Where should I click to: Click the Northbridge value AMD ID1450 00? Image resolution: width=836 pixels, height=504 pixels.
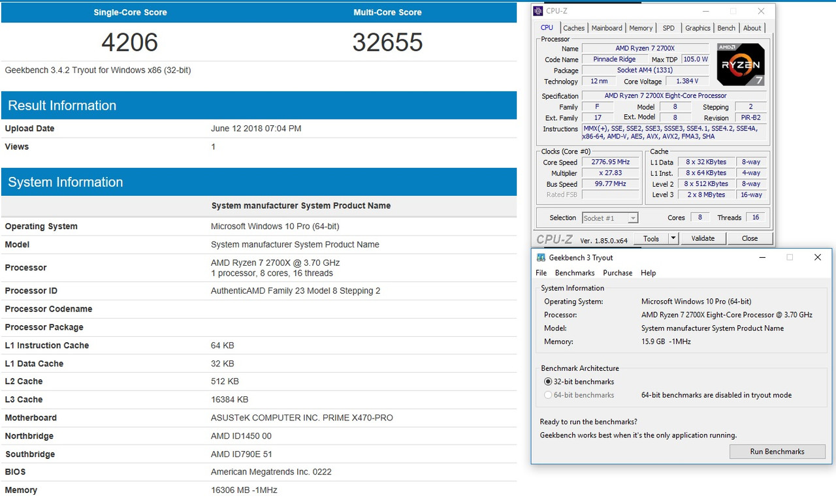pos(241,436)
